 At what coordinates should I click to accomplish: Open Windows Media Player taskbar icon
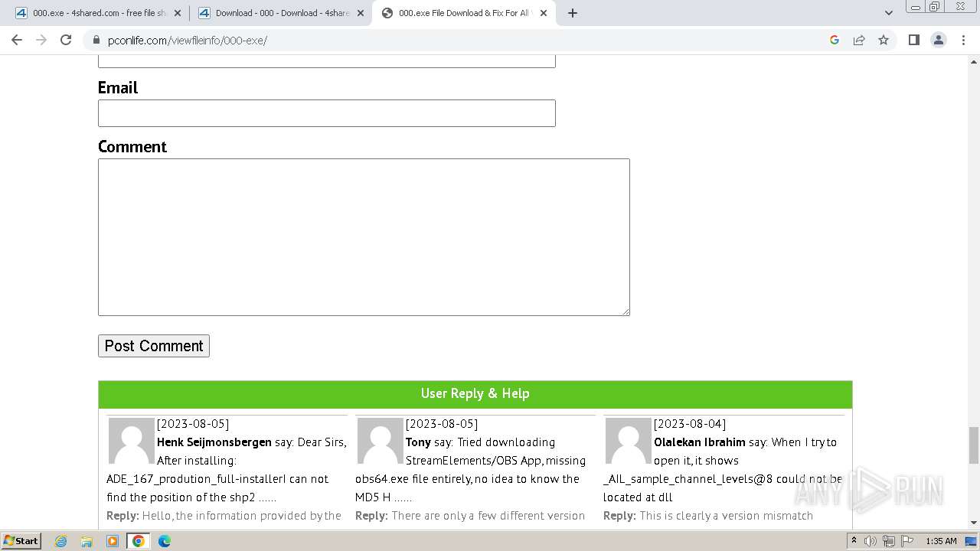(113, 541)
